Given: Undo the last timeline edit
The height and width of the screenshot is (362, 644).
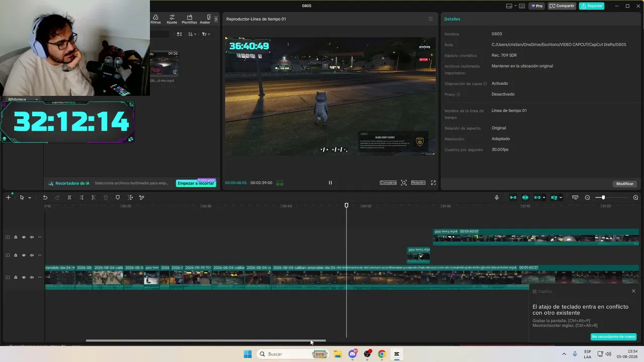Looking at the screenshot, I should [x=45, y=198].
